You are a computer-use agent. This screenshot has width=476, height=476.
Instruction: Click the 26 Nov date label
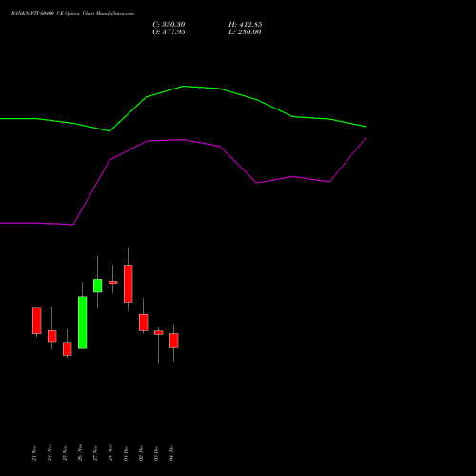point(80,452)
